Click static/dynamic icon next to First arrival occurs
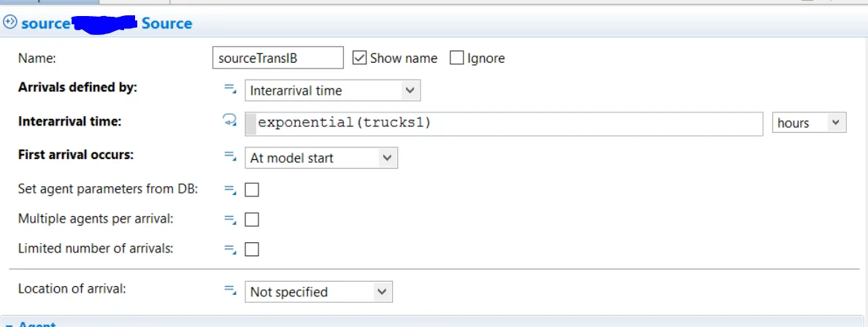Screen dimensions: 868x327 [230, 156]
